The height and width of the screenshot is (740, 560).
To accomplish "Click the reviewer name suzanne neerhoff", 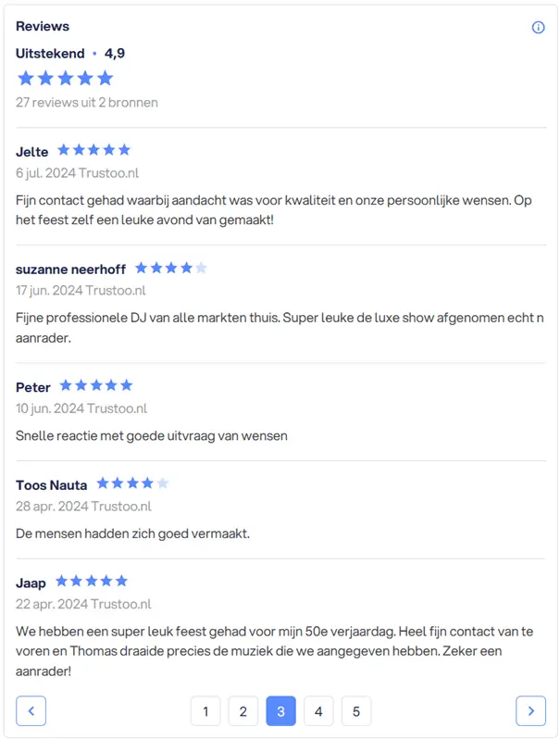I will click(x=70, y=270).
